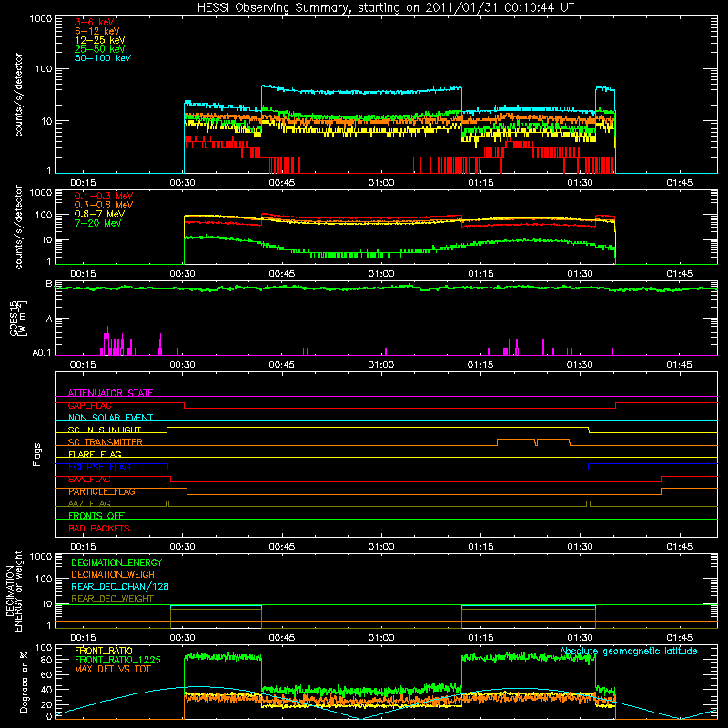Click the Degrees or % axis title
This screenshot has width=728, height=728.
[x=24, y=682]
